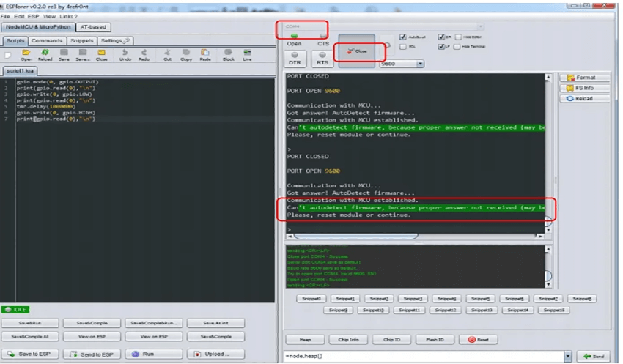Enable the Hide Terminal checkbox
This screenshot has height=364, width=623.
(457, 46)
